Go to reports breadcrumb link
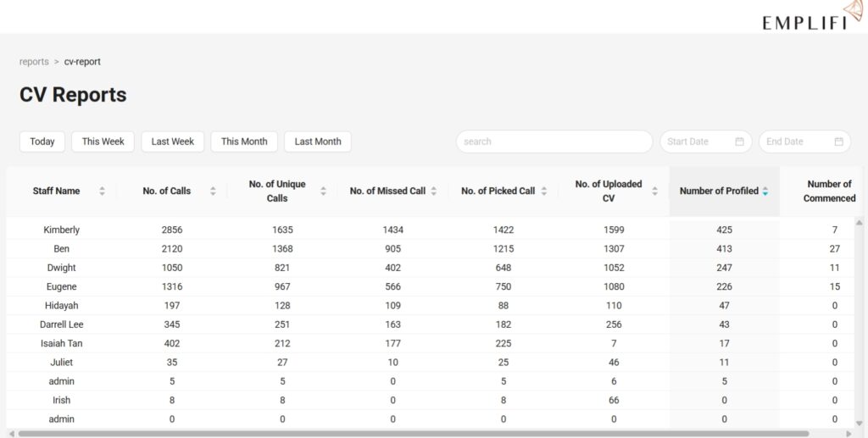This screenshot has height=438, width=868. [34, 62]
